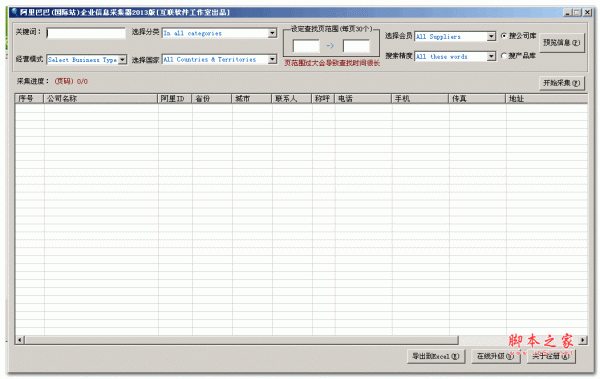
Task: Sort by the 公司名称 column header
Action: (101, 99)
